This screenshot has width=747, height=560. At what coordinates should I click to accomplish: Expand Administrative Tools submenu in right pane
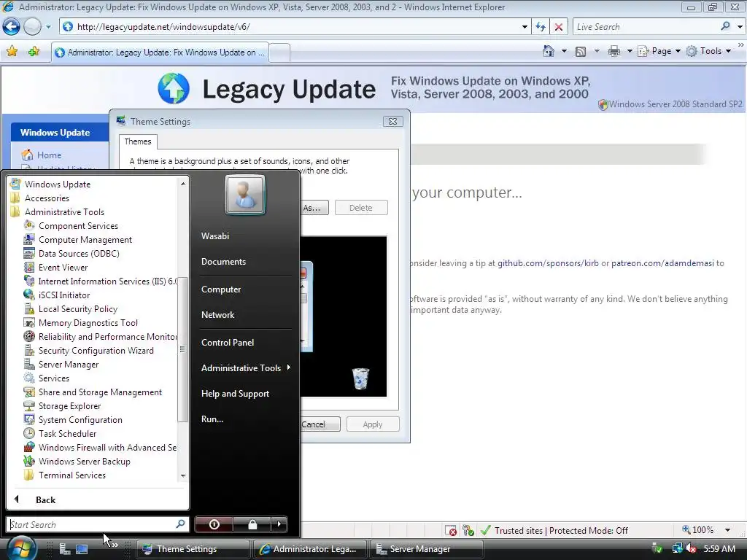pyautogui.click(x=245, y=367)
